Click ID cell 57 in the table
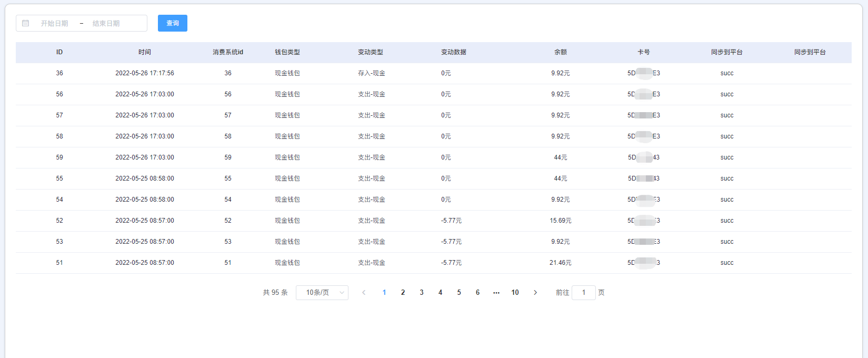 pyautogui.click(x=59, y=115)
